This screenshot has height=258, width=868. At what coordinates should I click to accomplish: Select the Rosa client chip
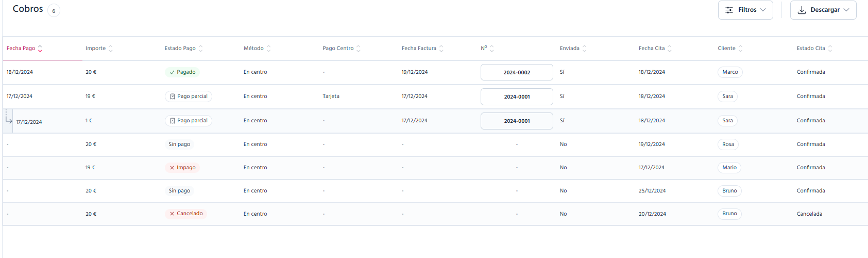pyautogui.click(x=728, y=144)
